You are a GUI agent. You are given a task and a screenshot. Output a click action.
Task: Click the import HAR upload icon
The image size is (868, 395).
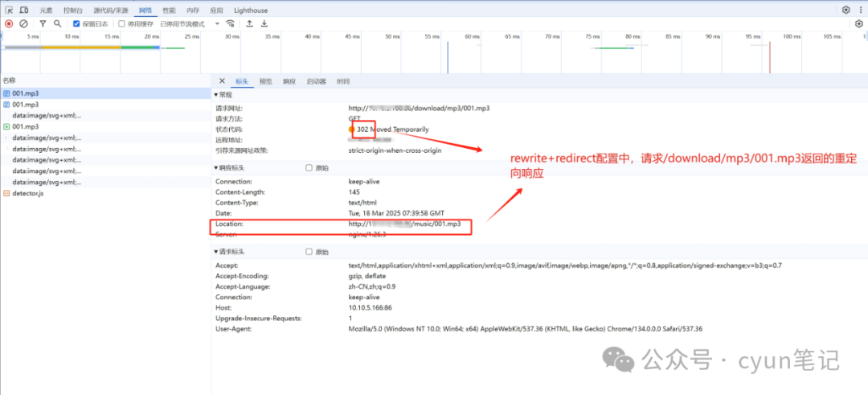click(249, 24)
